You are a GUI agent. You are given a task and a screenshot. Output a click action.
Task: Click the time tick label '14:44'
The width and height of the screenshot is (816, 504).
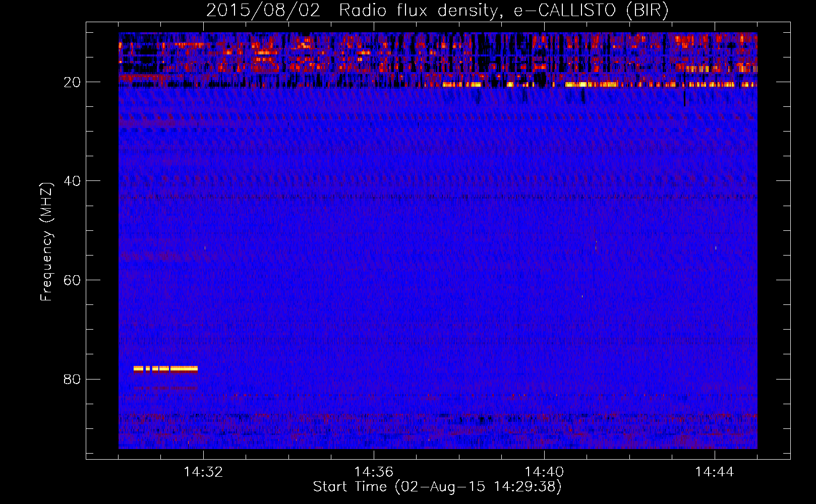tap(715, 472)
